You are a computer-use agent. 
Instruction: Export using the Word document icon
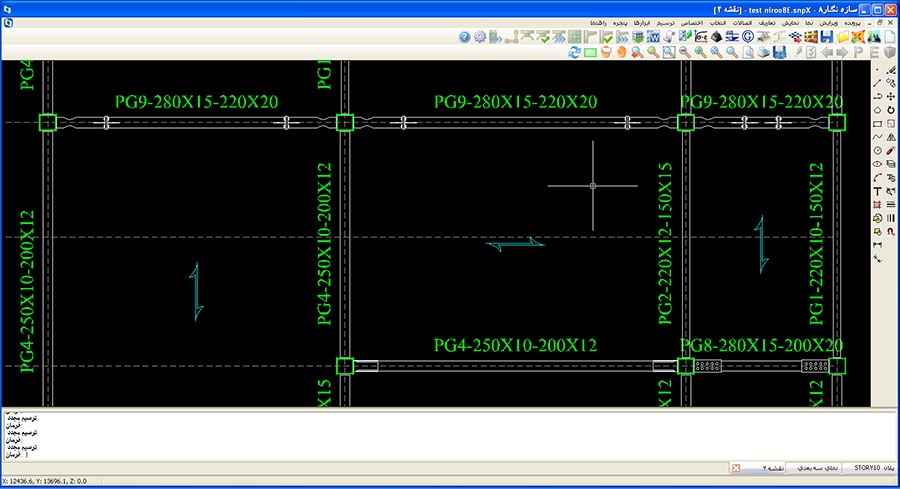pyautogui.click(x=652, y=37)
